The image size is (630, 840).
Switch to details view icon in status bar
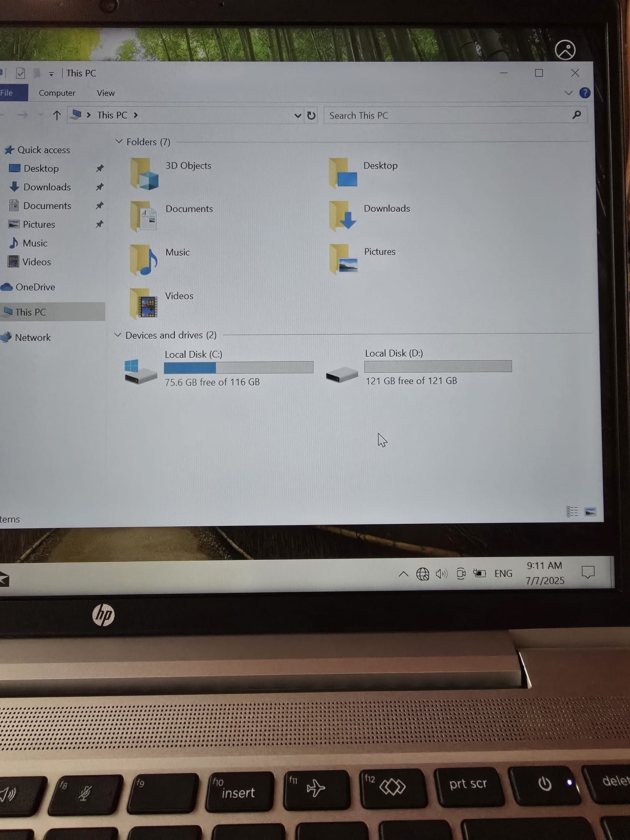pos(572,512)
